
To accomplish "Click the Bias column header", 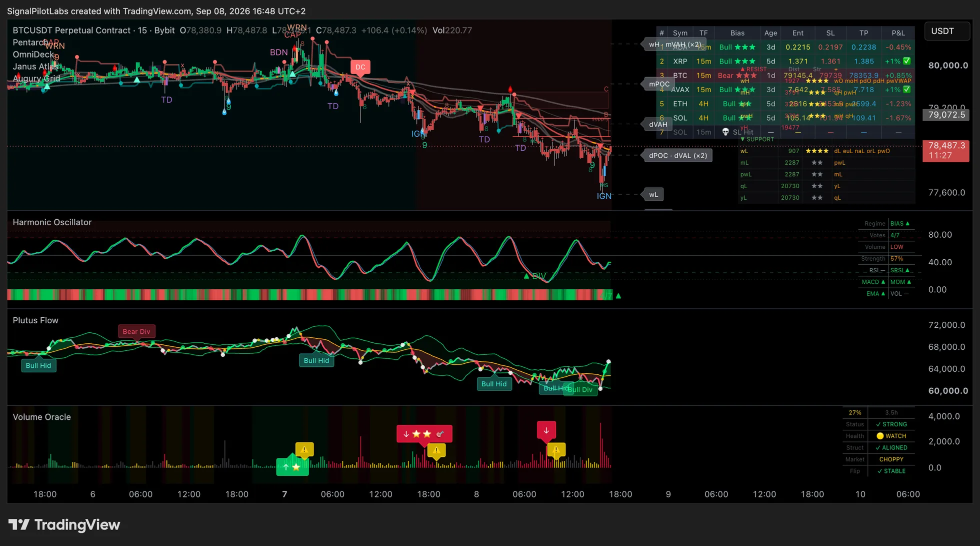I will (737, 33).
